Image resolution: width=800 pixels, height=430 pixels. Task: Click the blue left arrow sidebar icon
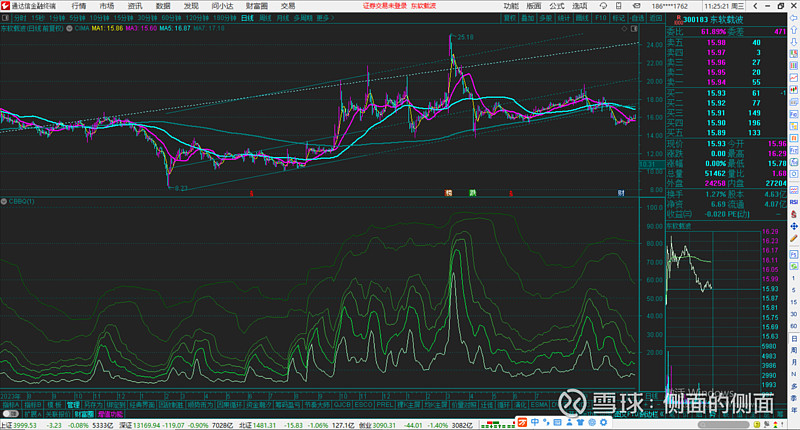click(x=794, y=18)
